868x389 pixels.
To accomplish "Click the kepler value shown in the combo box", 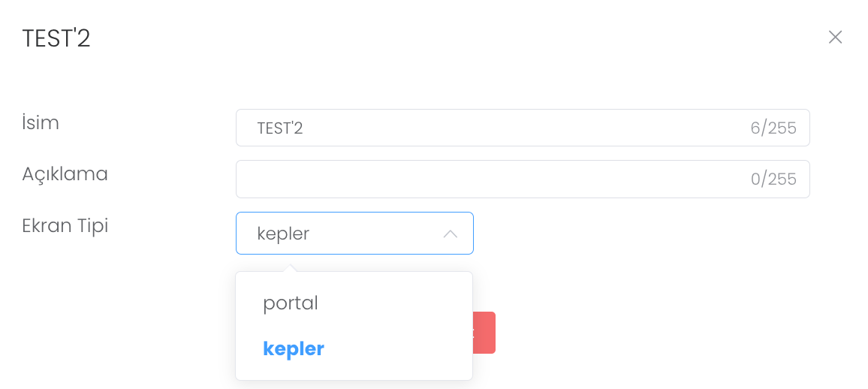I will pyautogui.click(x=283, y=234).
